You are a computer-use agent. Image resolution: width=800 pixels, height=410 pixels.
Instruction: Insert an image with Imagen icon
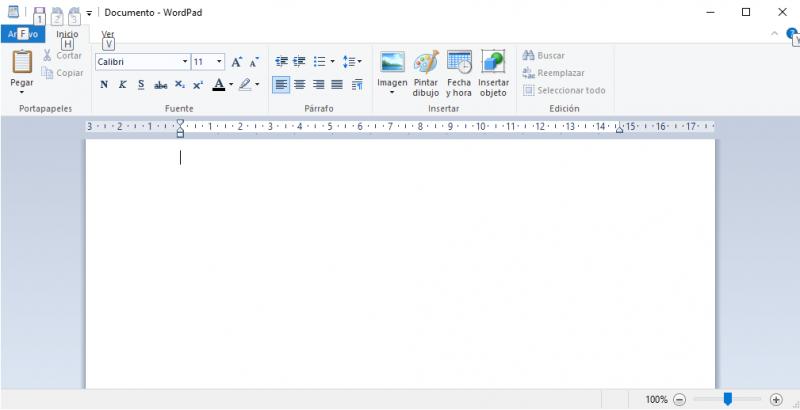click(392, 62)
